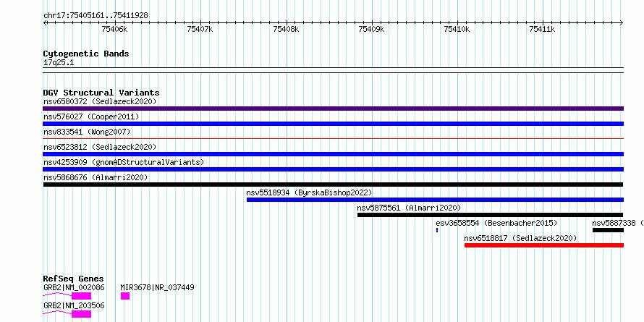Open the GRB2|NM_002086 gene label

74,287
